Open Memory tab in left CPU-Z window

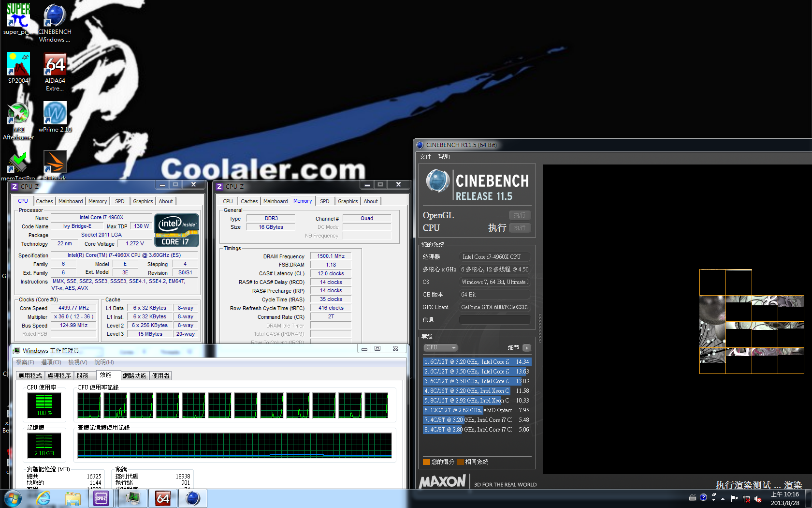[x=98, y=201]
